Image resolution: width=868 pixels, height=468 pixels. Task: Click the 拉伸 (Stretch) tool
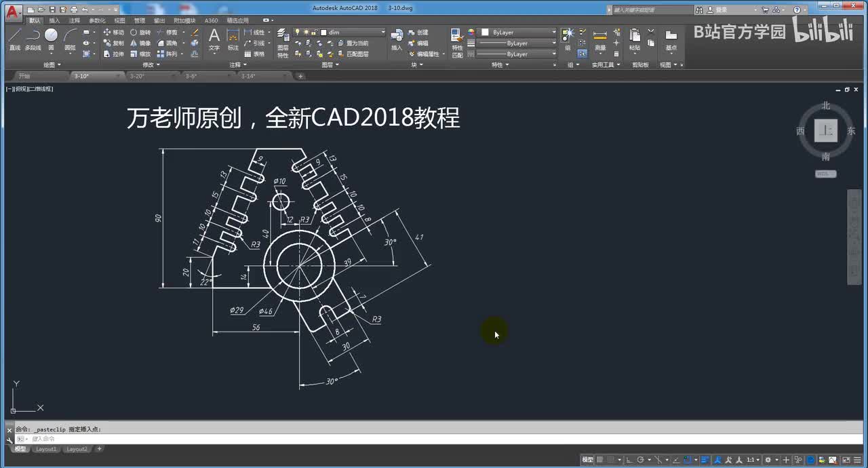[113, 54]
